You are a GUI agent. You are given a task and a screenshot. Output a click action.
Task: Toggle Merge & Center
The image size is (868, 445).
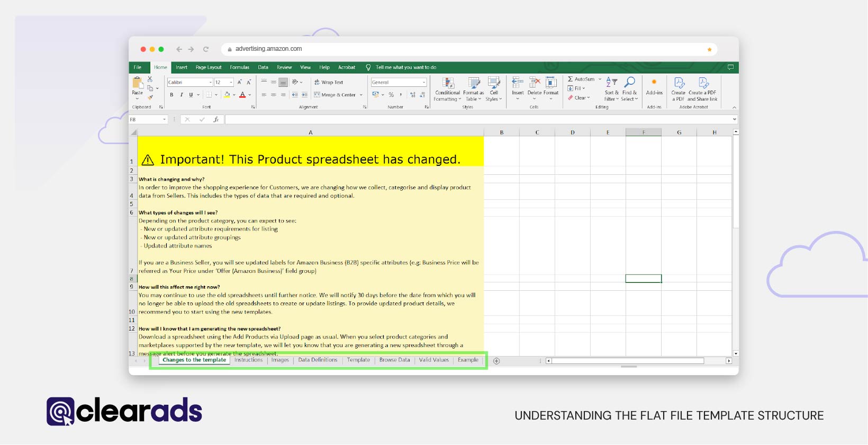point(335,95)
